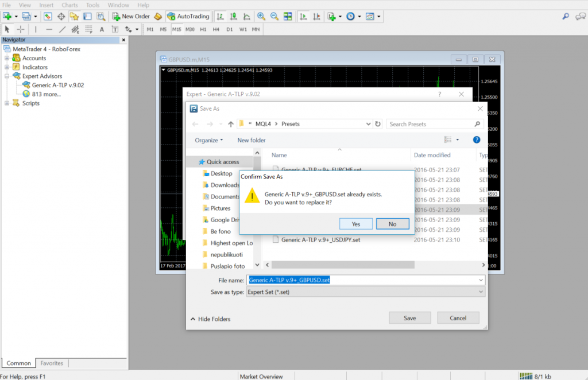Open the search magnifier in toolbar

[x=566, y=16]
